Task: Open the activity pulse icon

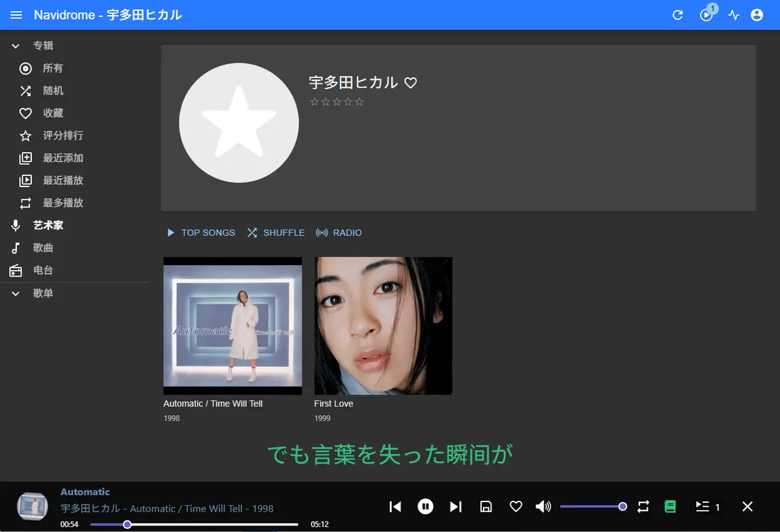Action: [x=734, y=15]
